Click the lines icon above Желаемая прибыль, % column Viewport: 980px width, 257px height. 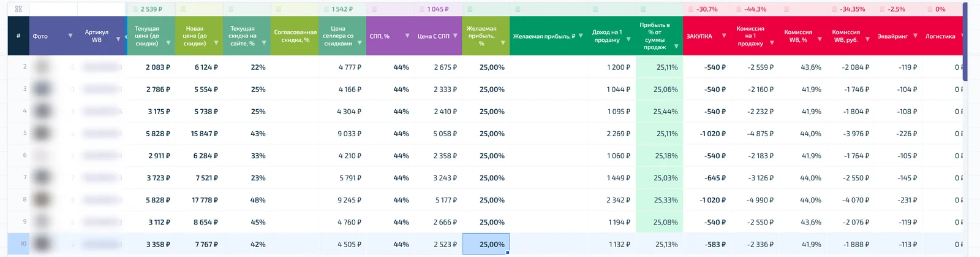470,9
